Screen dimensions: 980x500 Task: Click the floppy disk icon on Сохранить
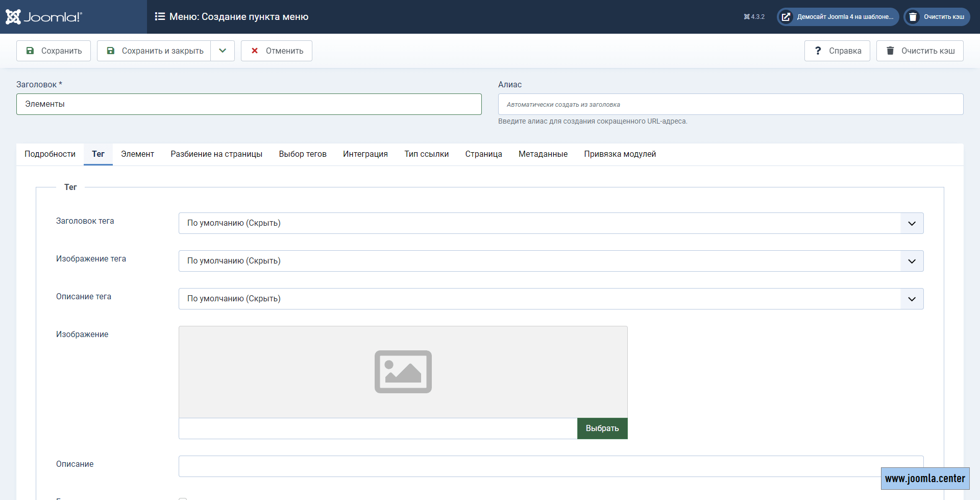[x=30, y=51]
